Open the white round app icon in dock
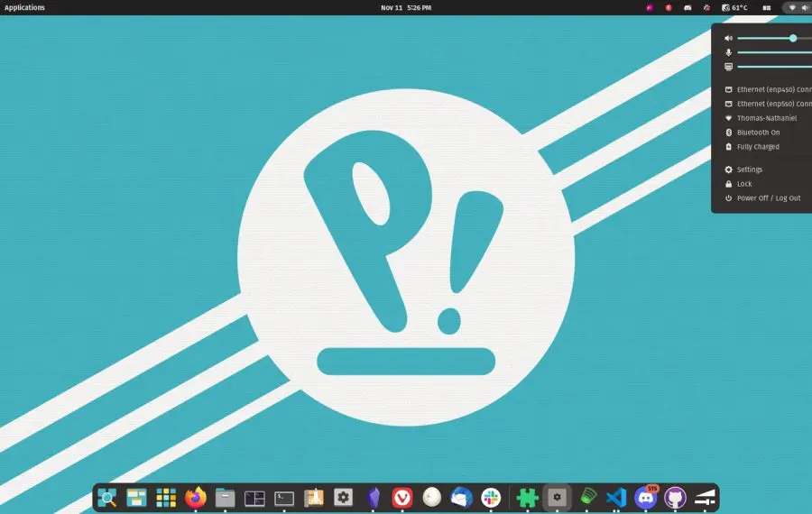The width and height of the screenshot is (812, 514). pos(432,498)
